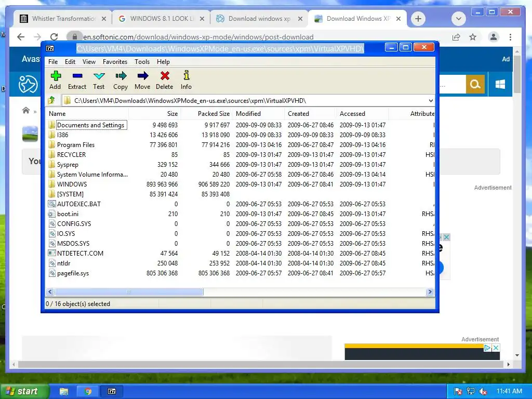Select Documents and Settings folder
The image size is (532, 399).
pos(90,125)
